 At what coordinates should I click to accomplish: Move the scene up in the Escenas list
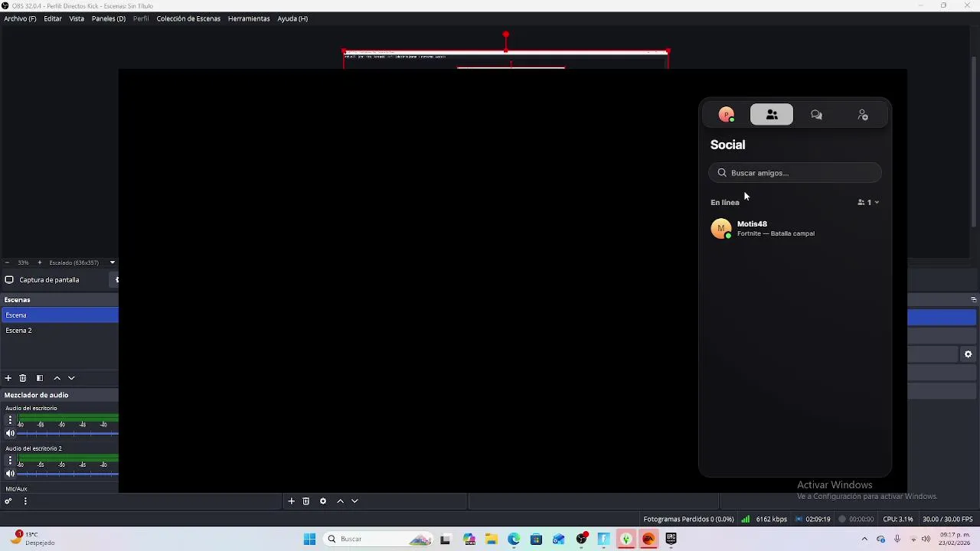click(57, 378)
